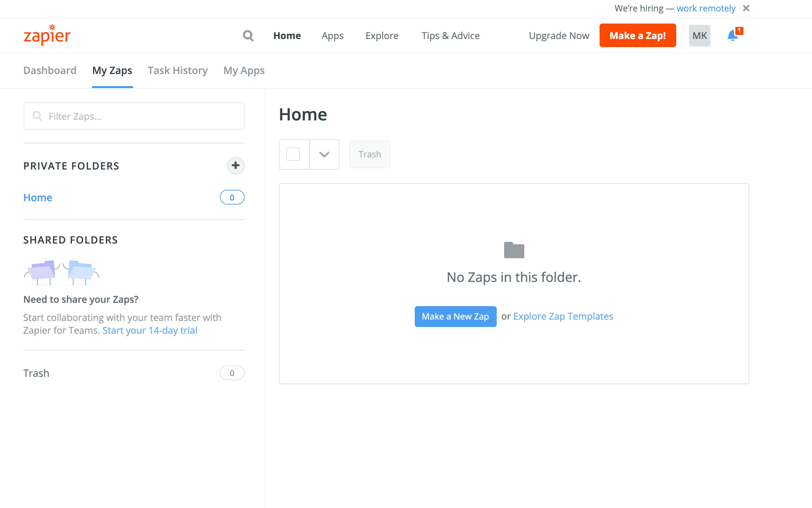Open the Trash folder in sidebar

[x=36, y=373]
